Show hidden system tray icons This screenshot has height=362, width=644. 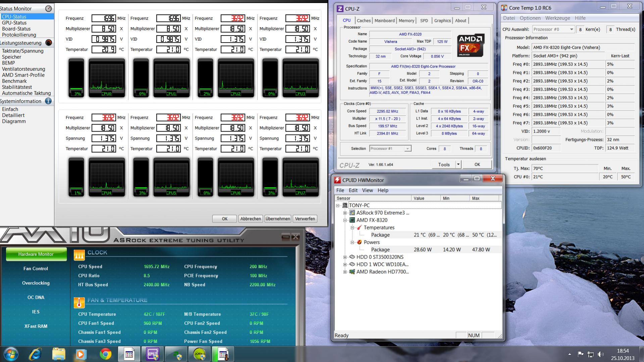569,354
